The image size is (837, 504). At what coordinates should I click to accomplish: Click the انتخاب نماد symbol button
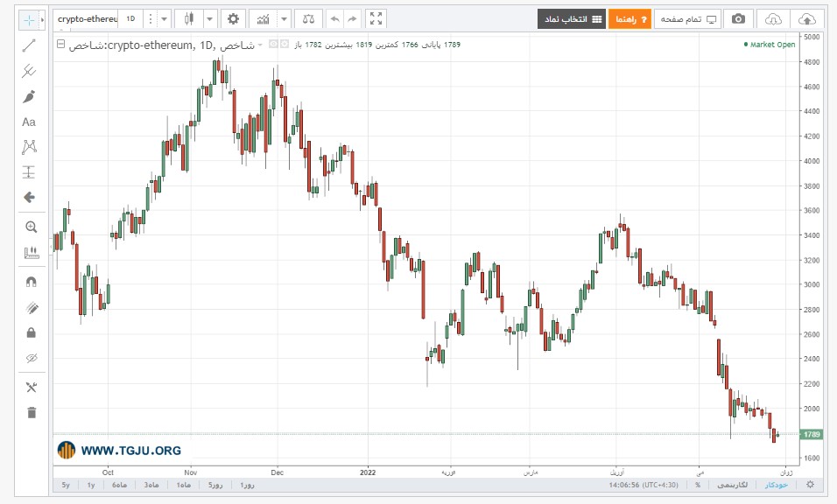coord(572,19)
